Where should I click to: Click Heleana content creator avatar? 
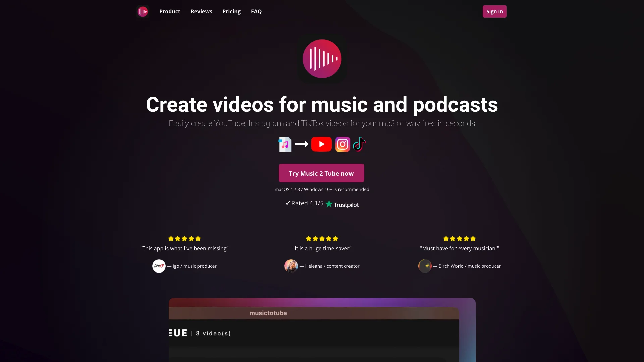click(291, 266)
